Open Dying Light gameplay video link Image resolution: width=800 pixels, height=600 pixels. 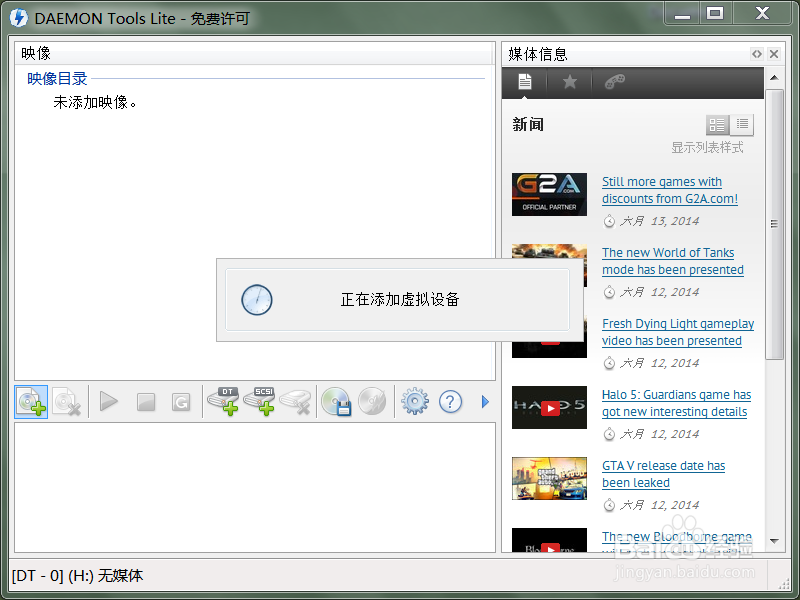(678, 332)
